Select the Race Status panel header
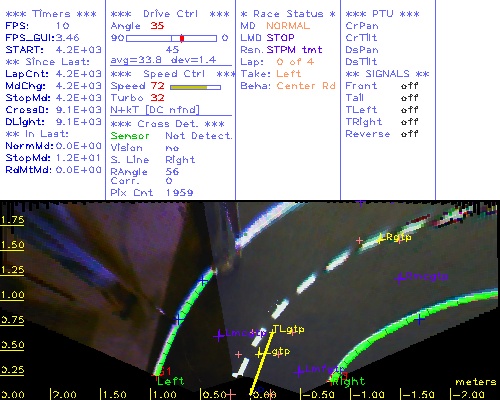The width and height of the screenshot is (500, 400). point(288,14)
